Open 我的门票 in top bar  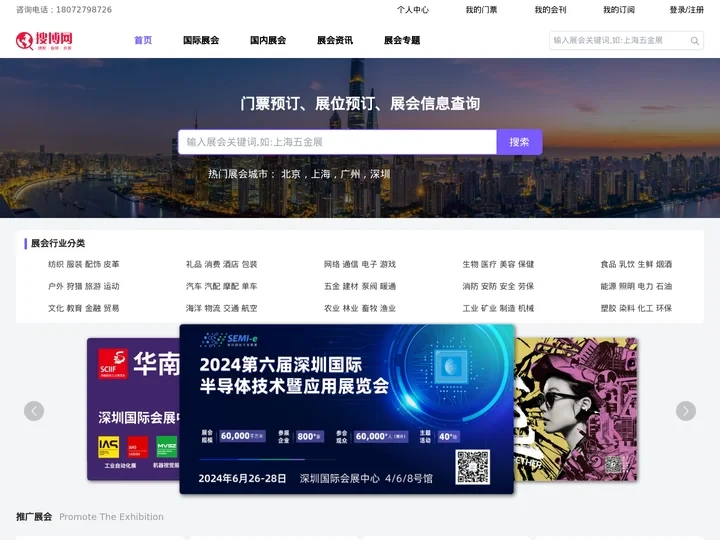tap(481, 10)
